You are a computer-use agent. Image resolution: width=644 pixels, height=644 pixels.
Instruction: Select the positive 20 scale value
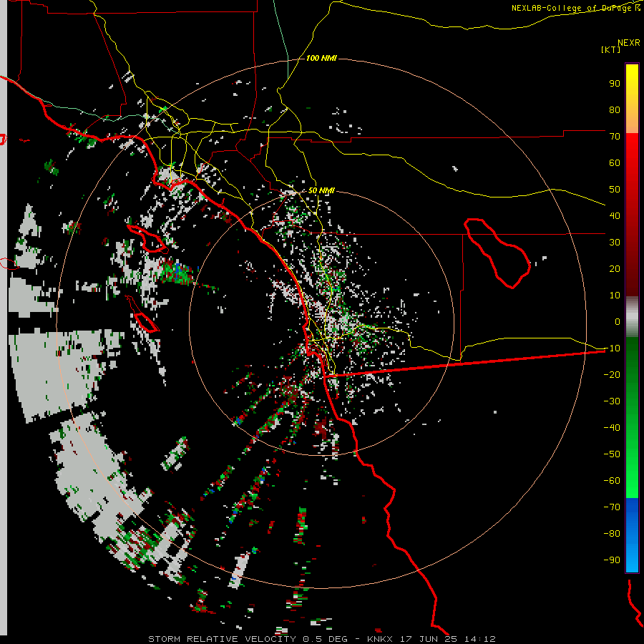coord(615,268)
